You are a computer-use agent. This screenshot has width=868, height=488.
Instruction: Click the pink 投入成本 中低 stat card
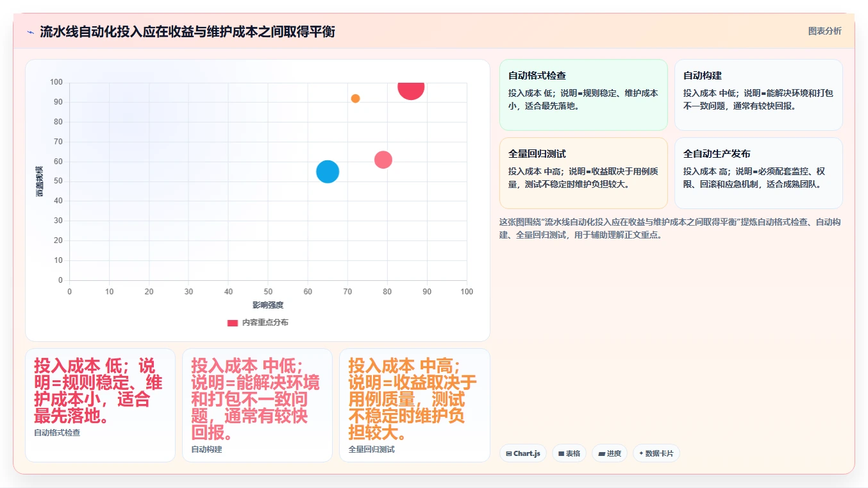point(257,405)
